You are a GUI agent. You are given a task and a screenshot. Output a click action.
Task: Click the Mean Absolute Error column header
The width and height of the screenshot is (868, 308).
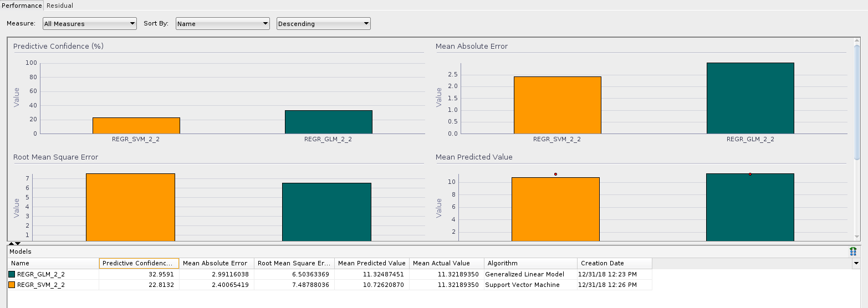tap(216, 263)
